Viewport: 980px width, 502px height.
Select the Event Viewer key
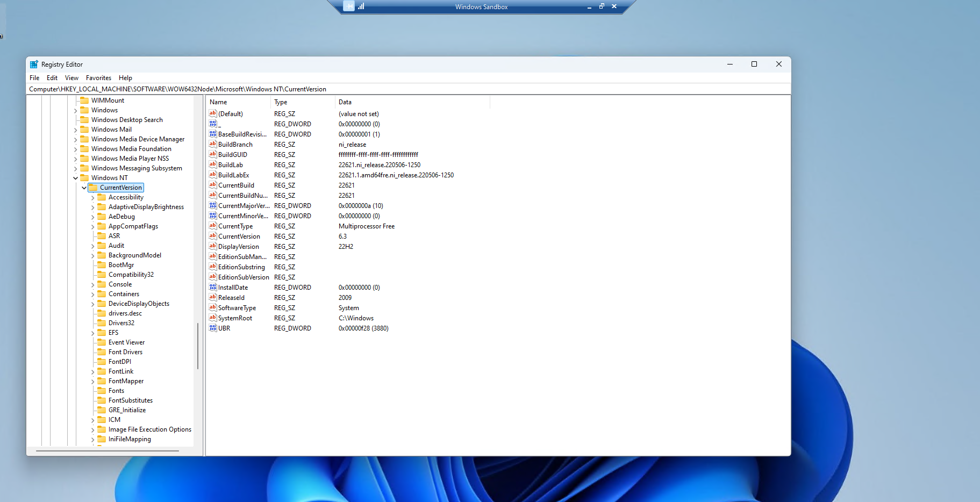126,342
